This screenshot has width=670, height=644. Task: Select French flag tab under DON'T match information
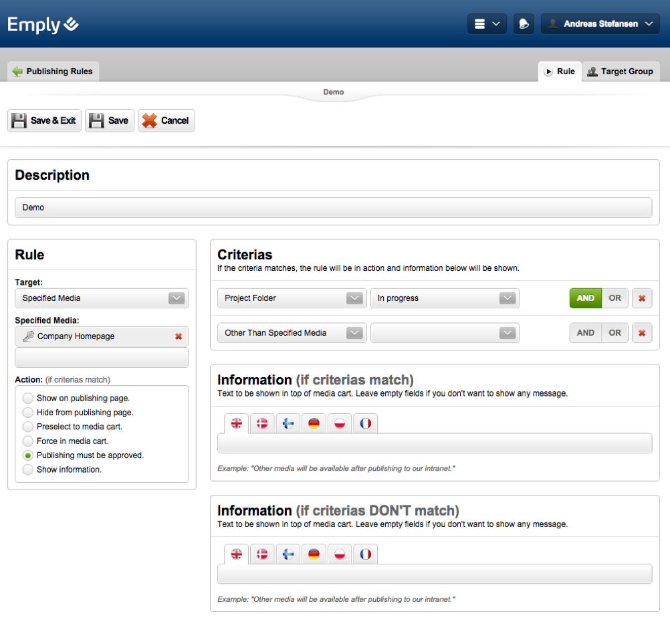(x=365, y=554)
